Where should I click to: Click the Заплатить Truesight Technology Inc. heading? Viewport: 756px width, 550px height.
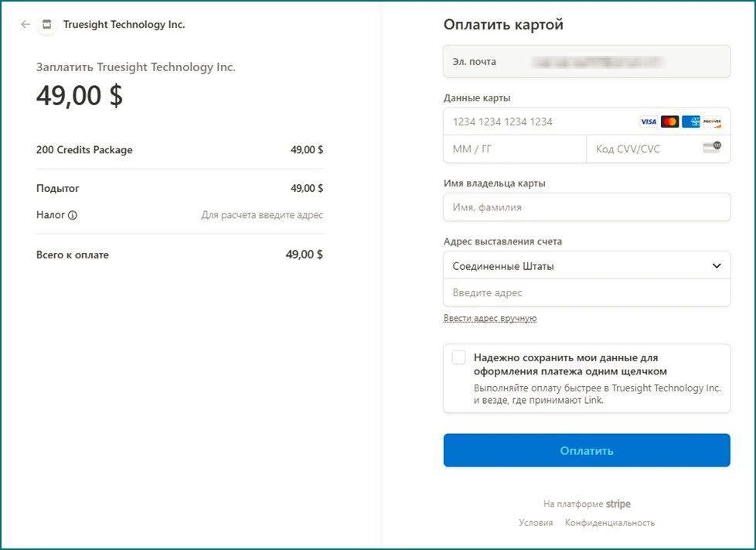click(x=136, y=67)
